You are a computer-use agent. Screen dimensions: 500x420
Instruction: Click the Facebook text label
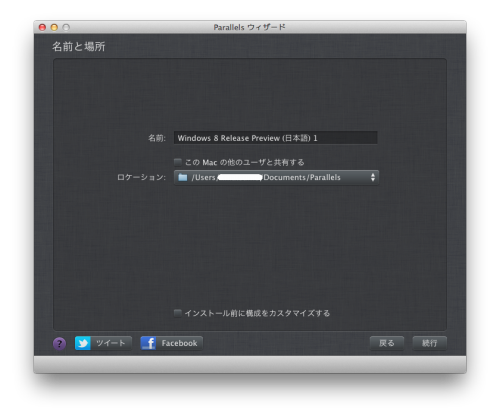(179, 343)
